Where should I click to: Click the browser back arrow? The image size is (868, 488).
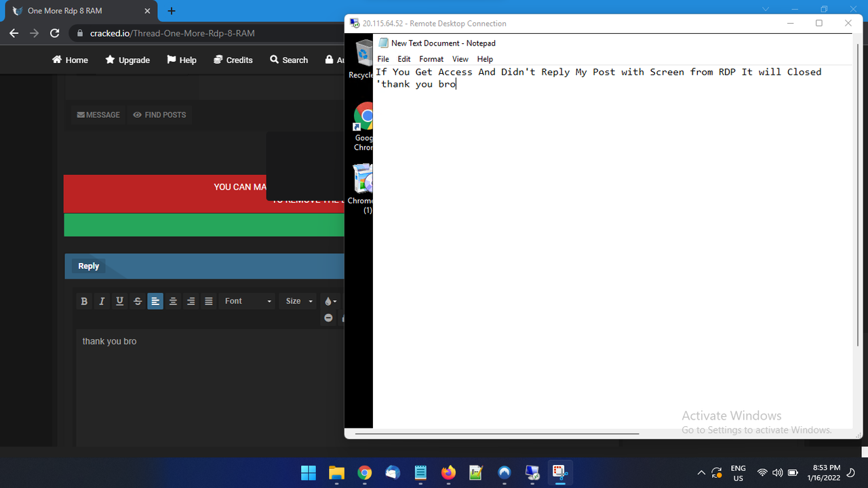[x=14, y=33]
